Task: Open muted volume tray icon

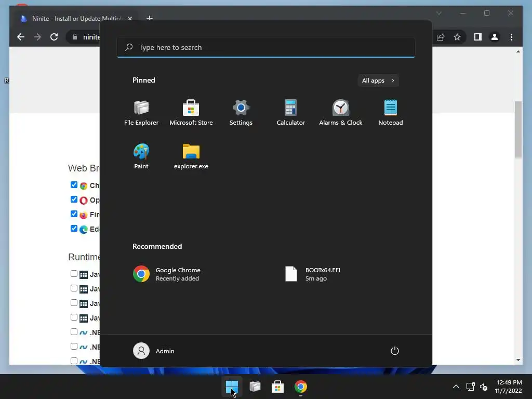Action: click(x=484, y=387)
